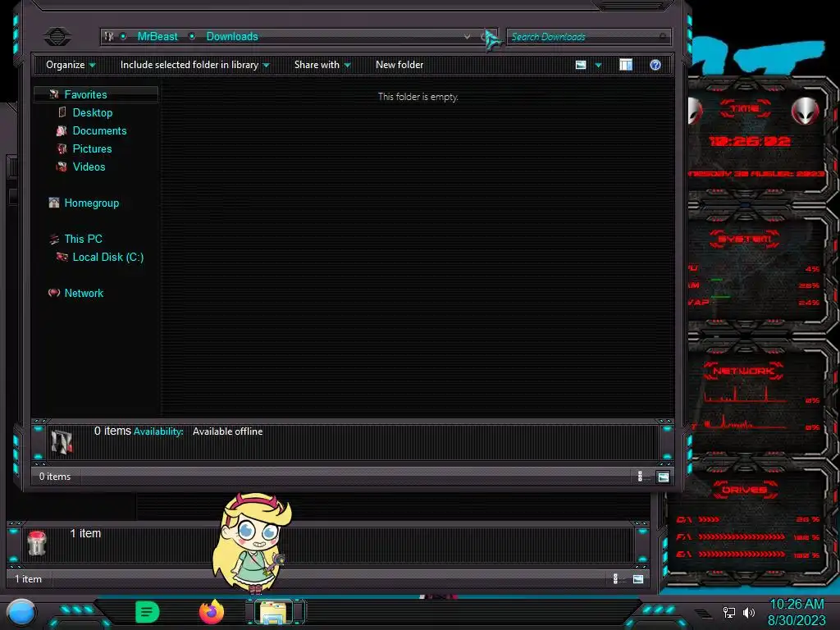
Task: Select Documents in the navigation pane
Action: click(99, 130)
